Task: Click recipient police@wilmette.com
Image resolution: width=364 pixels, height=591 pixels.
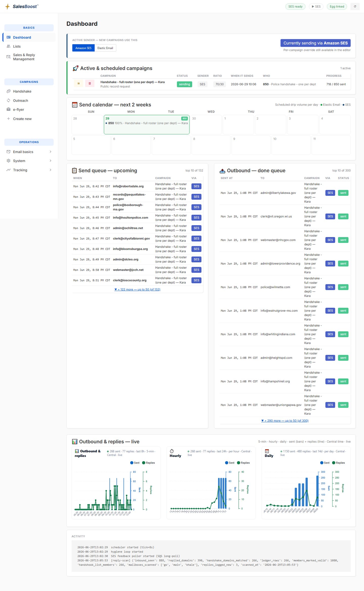Action: coord(275,287)
